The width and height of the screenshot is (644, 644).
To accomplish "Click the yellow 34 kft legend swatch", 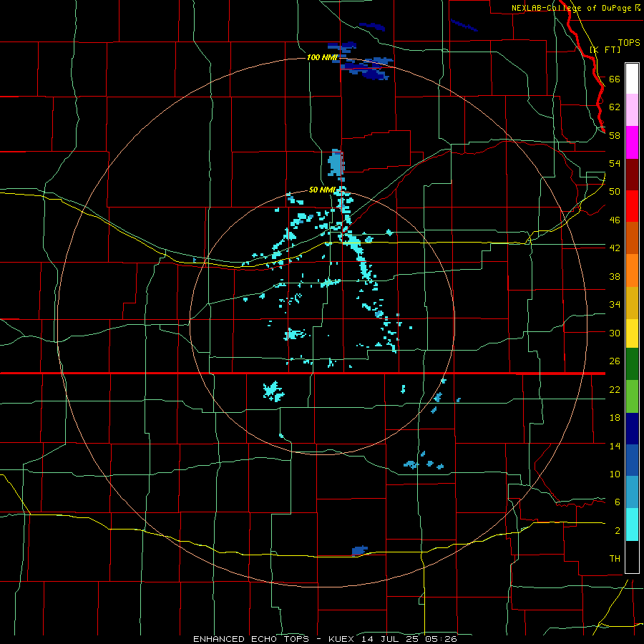I will tap(632, 333).
